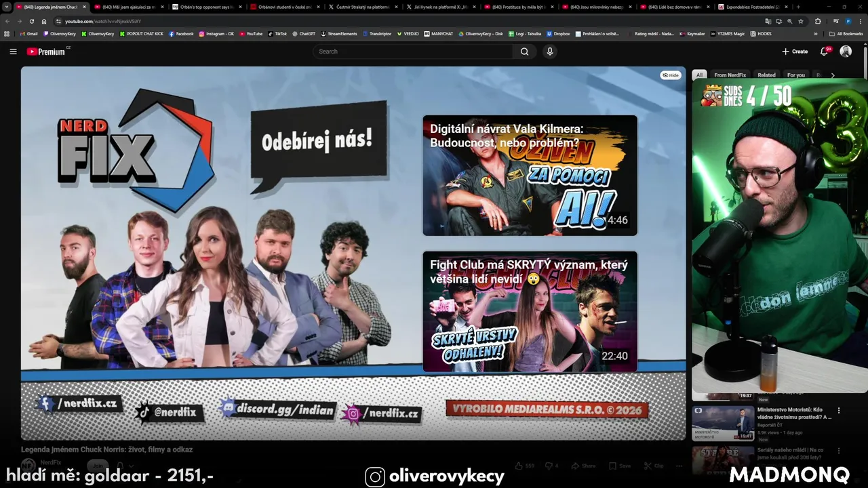868x488 pixels.
Task: Open ChatGPT bookmark
Action: pyautogui.click(x=303, y=33)
